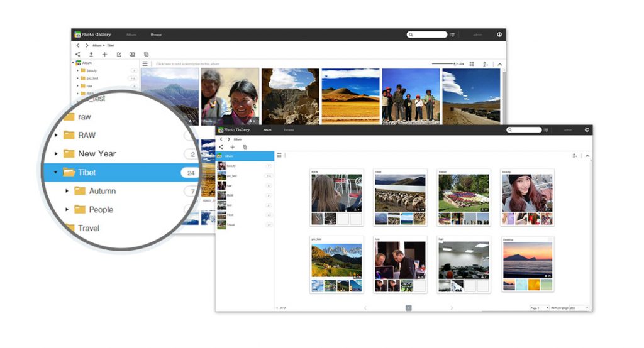This screenshot has width=644, height=348.
Task: Expand the Autumn subfolder arrow
Action: coord(67,191)
